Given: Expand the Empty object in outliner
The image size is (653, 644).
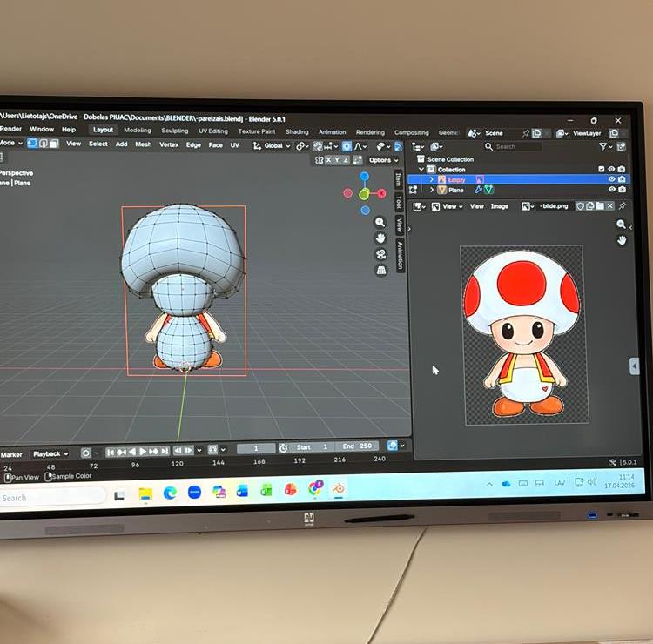Looking at the screenshot, I should (432, 179).
